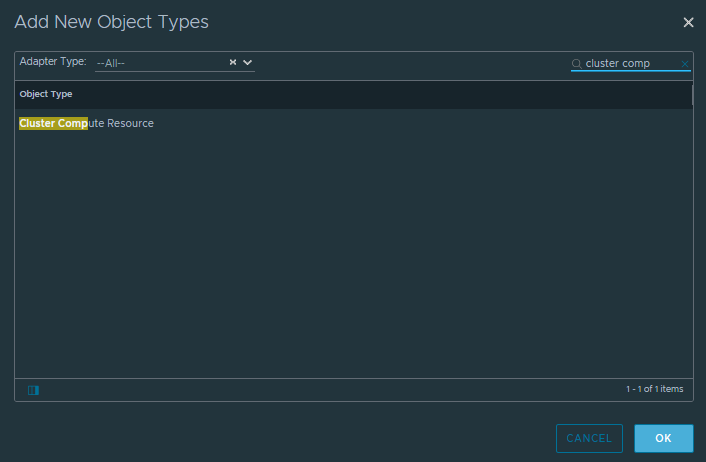Screen dimensions: 706x462
Task: Click the object list vertical scrollbar
Action: (x=692, y=95)
